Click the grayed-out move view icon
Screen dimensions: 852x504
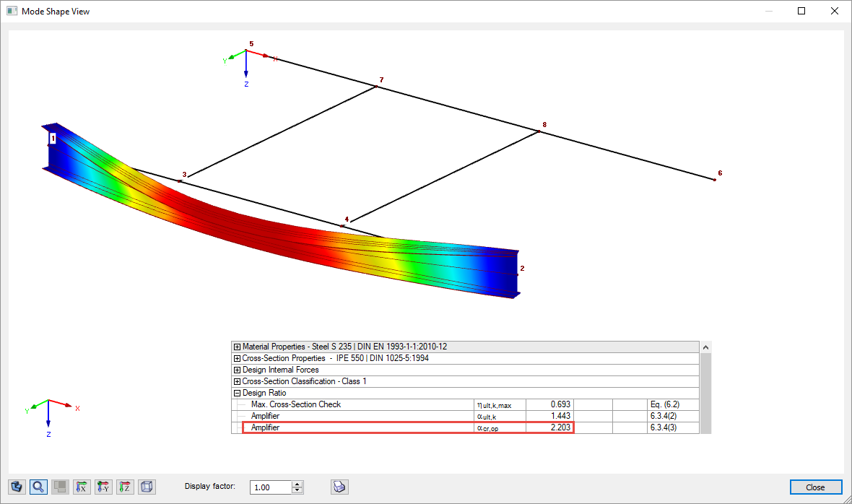tap(60, 486)
